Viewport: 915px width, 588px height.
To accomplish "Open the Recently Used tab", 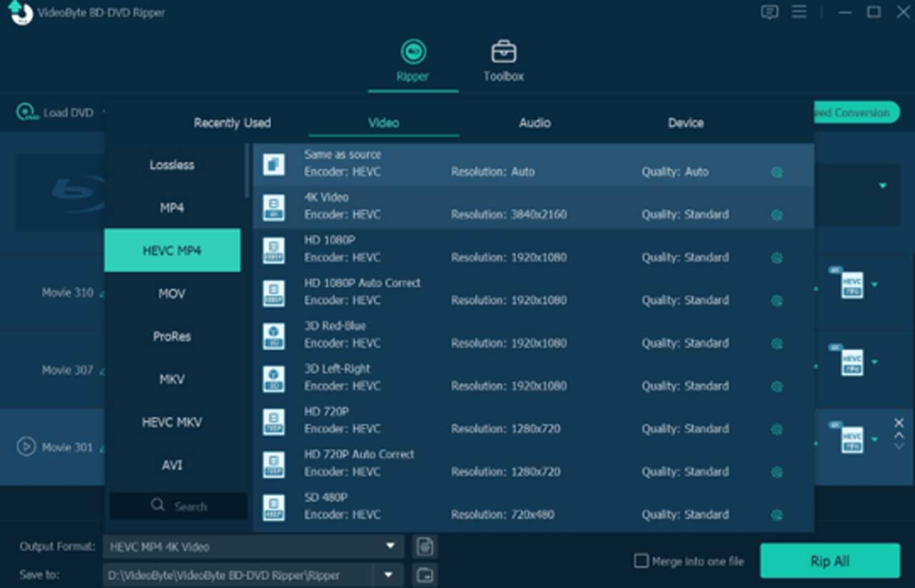I will click(x=232, y=123).
